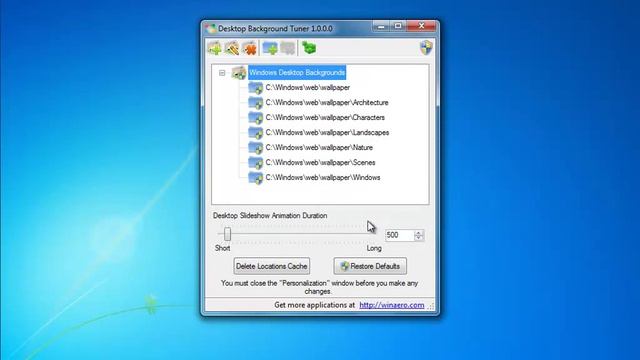Click the folder icon for C:\Windows\web\wallpaper\Architecture

[x=256, y=102]
